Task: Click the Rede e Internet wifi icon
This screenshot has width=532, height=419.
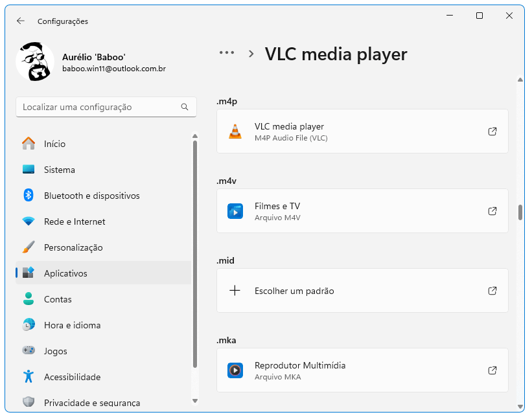Action: (29, 221)
